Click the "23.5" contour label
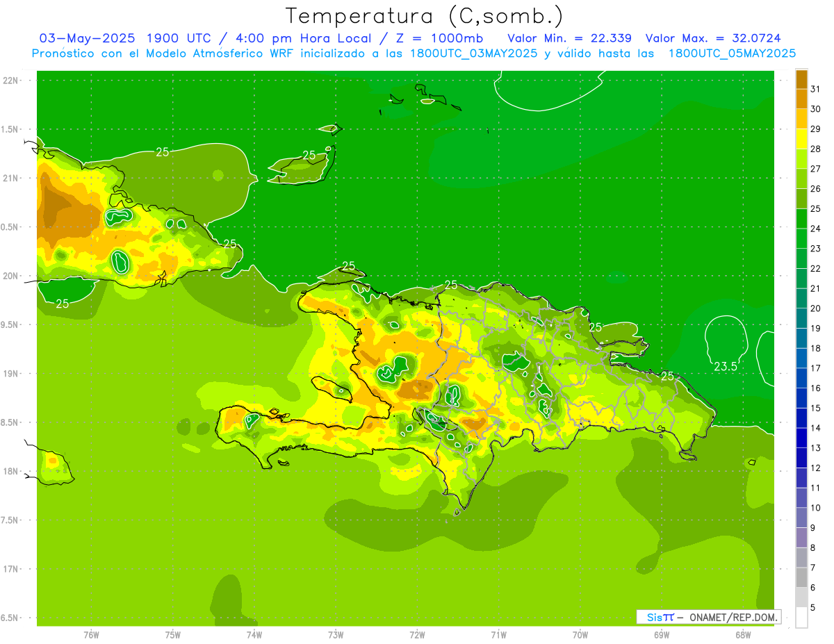 click(726, 366)
